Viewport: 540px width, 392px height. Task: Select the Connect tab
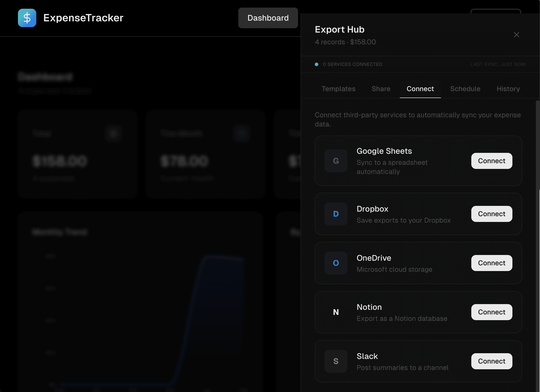(x=420, y=89)
